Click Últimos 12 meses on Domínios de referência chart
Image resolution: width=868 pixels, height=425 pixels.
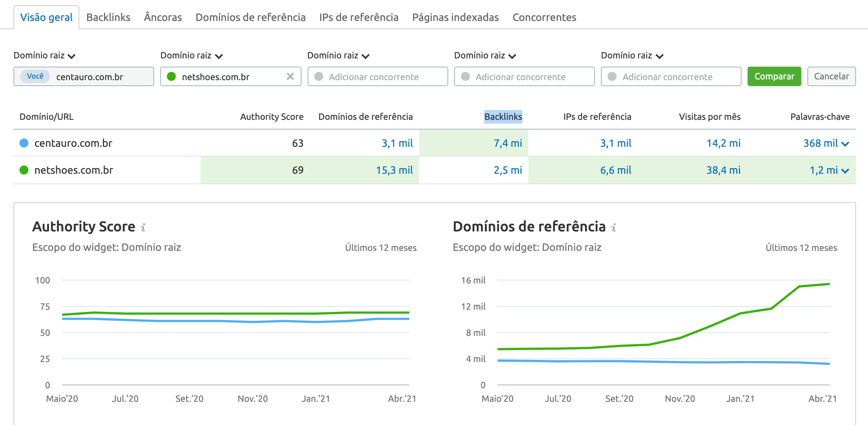(x=801, y=248)
